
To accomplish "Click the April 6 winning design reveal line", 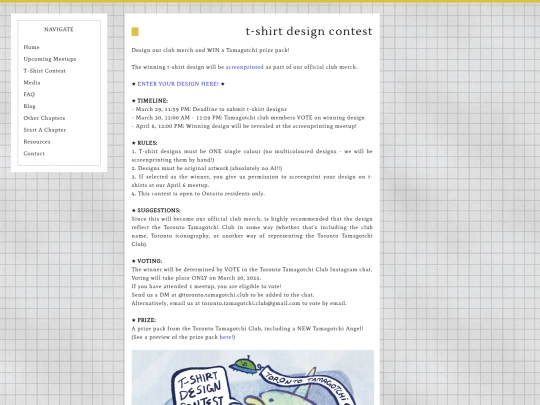I will pyautogui.click(x=244, y=126).
